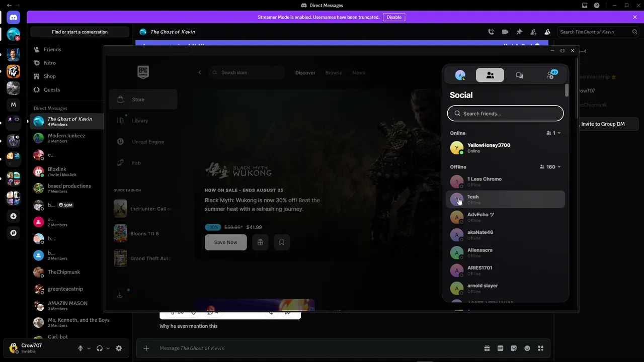The height and width of the screenshot is (362, 644).
Task: Open microphone input options arrow in Discord
Action: coord(89,348)
